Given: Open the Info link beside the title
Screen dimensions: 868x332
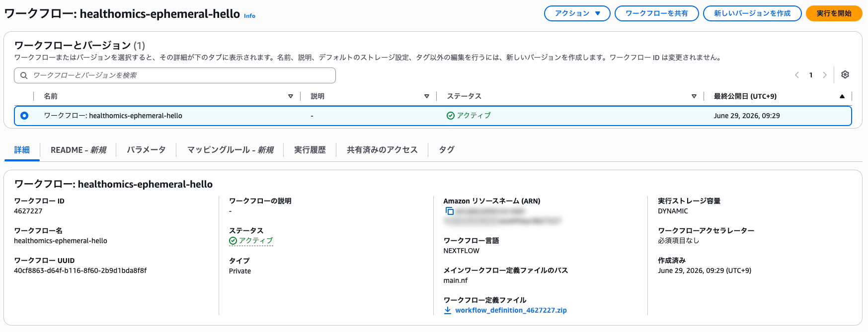Looking at the screenshot, I should pyautogui.click(x=249, y=16).
